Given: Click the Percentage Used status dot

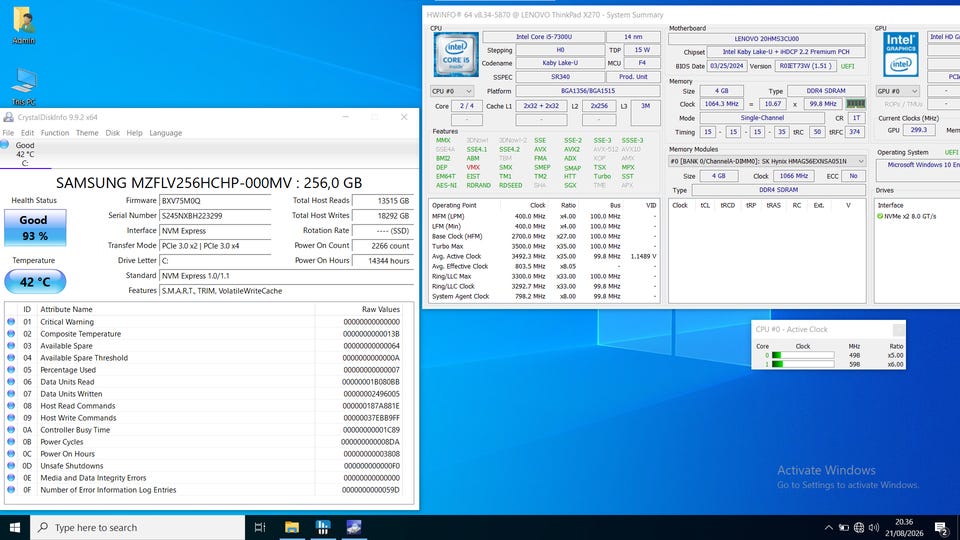Looking at the screenshot, I should coord(11,370).
